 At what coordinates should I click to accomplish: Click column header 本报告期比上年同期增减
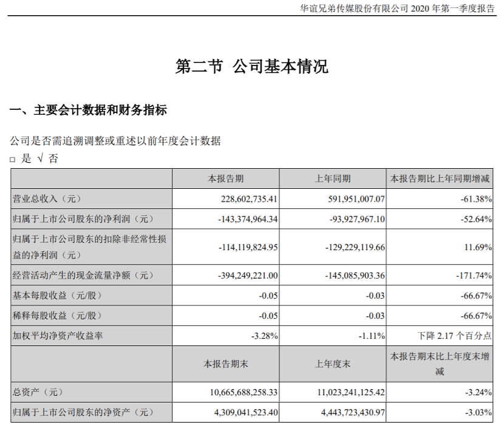point(440,178)
